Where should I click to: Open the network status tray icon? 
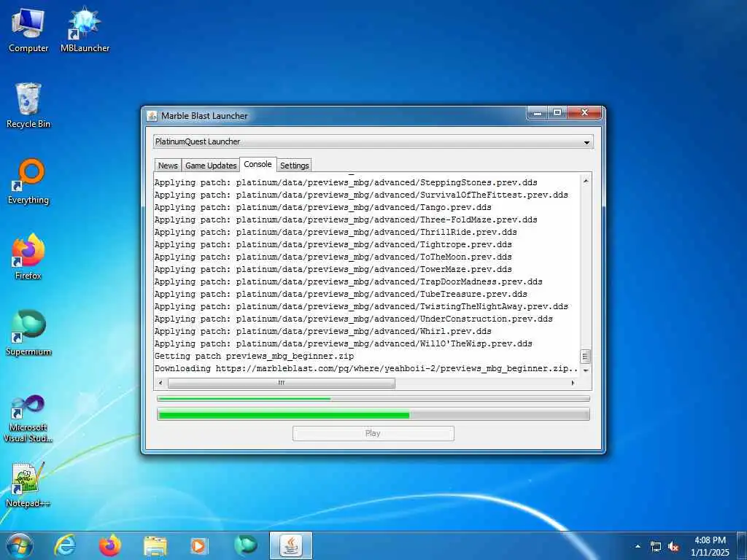click(656, 547)
